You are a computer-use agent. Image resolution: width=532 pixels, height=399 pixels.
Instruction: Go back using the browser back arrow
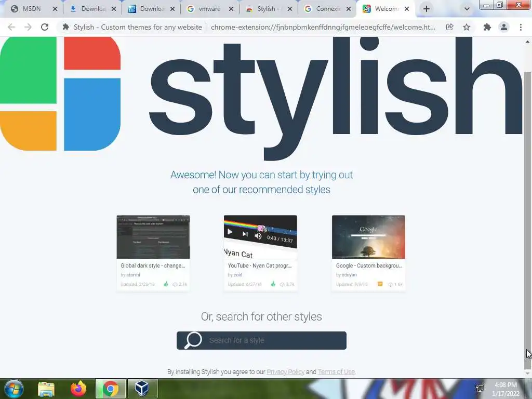[11, 27]
